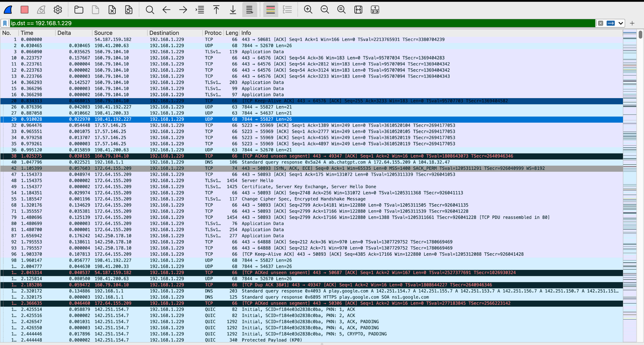Sort by the Source column header
The image size is (644, 345).
click(x=119, y=33)
